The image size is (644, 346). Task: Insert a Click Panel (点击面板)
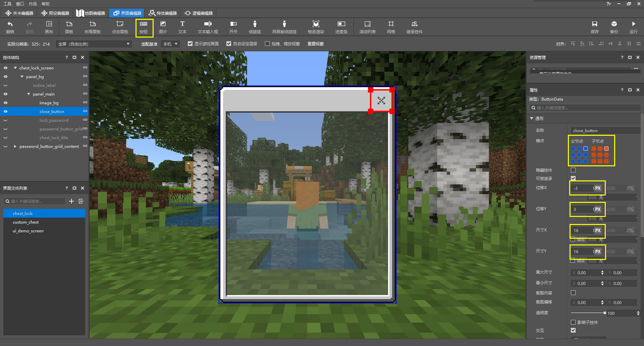[120, 27]
